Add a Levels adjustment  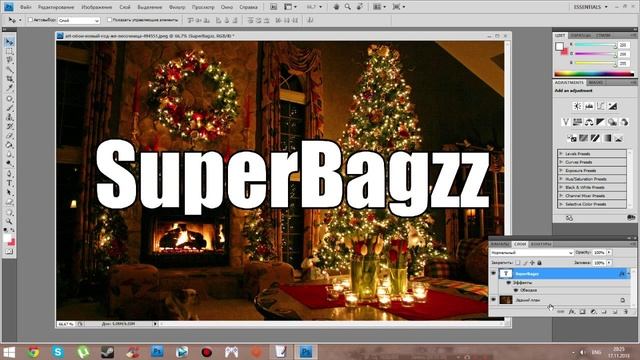pyautogui.click(x=589, y=106)
